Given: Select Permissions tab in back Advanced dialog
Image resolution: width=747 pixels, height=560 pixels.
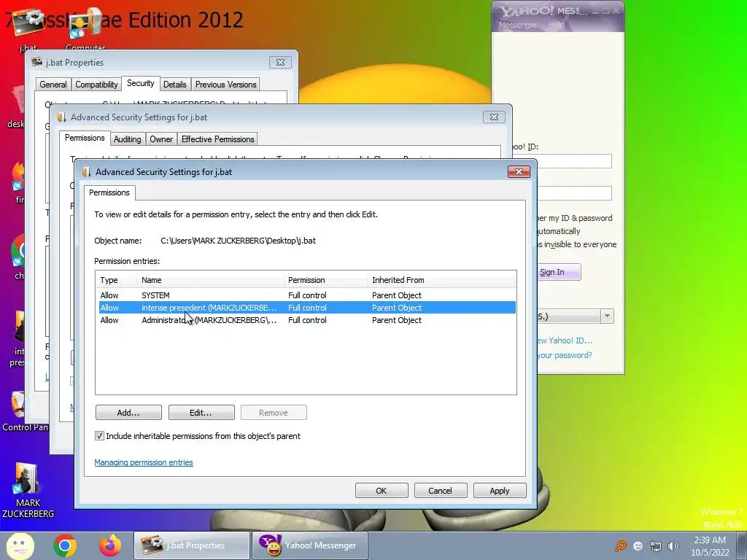Looking at the screenshot, I should [x=85, y=138].
